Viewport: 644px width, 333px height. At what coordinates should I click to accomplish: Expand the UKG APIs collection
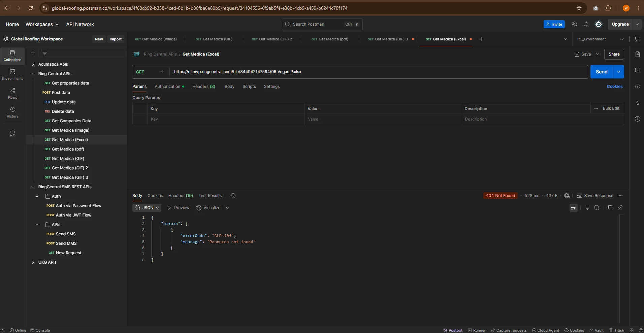click(x=33, y=262)
